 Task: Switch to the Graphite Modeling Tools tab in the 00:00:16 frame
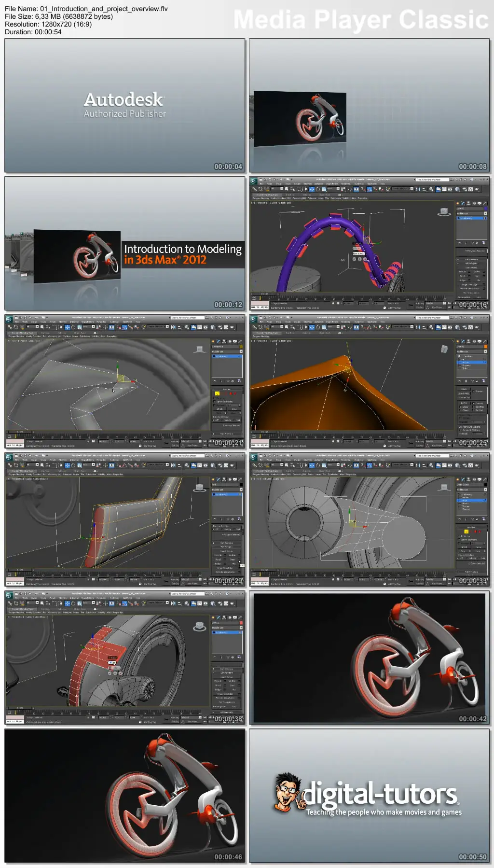(x=267, y=195)
